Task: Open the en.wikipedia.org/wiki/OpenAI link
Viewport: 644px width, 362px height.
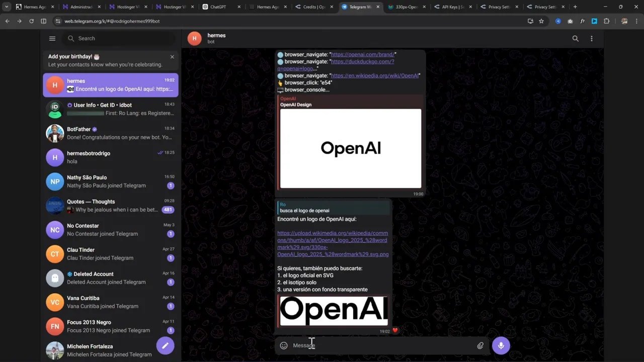Action: pos(375,75)
